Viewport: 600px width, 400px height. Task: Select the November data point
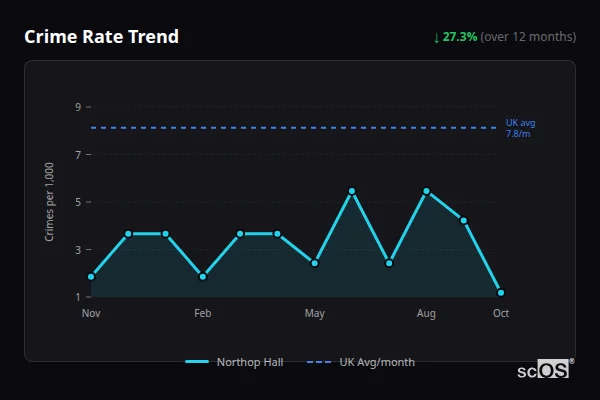pyautogui.click(x=91, y=277)
